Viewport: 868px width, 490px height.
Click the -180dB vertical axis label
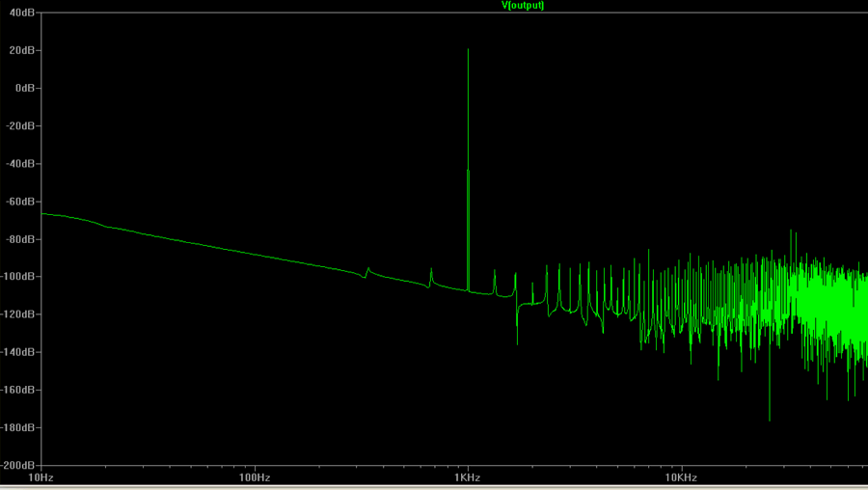click(17, 427)
